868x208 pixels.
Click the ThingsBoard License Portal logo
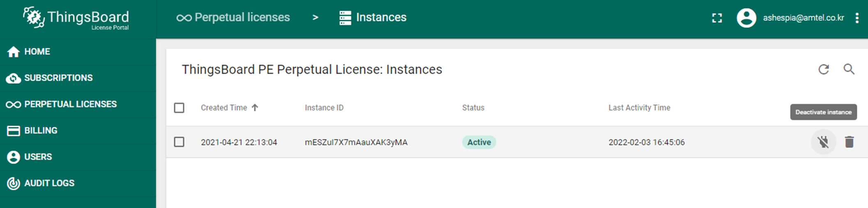76,18
